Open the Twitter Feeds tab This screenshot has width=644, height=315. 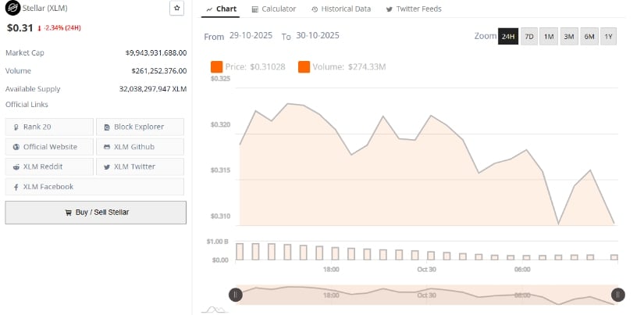pyautogui.click(x=413, y=9)
